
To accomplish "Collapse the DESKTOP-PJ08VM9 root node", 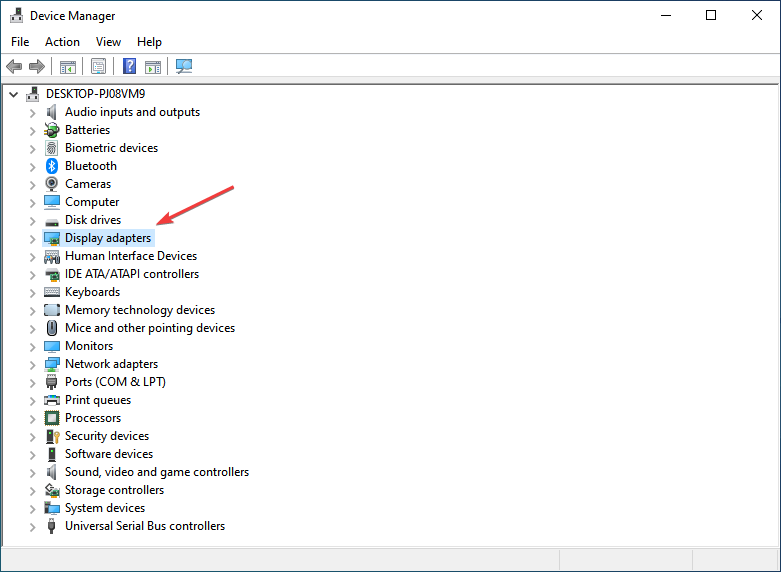I will tap(13, 94).
